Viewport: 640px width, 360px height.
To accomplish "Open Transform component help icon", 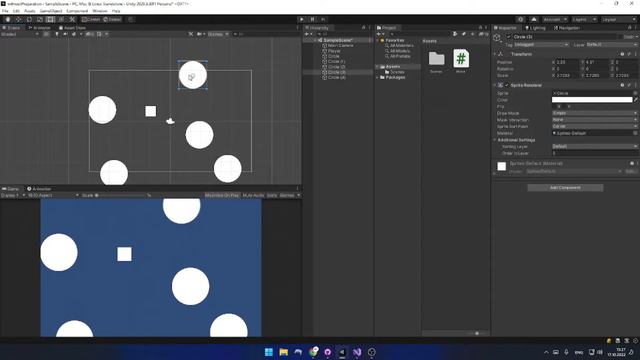I will pyautogui.click(x=622, y=54).
